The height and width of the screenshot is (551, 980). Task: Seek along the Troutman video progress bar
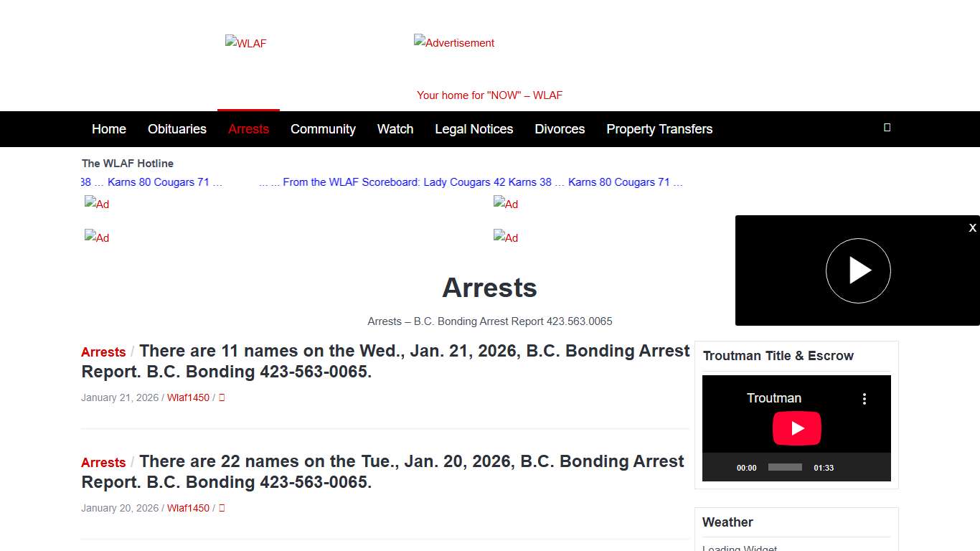click(x=784, y=467)
